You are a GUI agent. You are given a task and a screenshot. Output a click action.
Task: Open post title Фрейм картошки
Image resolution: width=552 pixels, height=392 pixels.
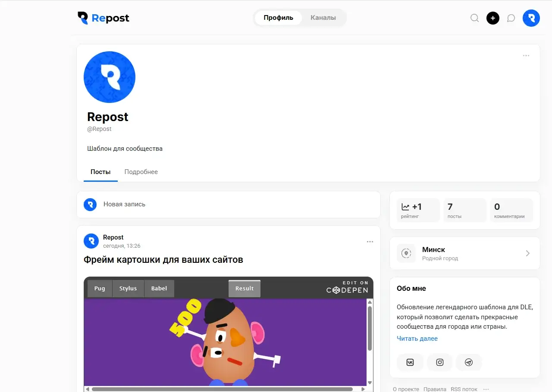tap(163, 260)
